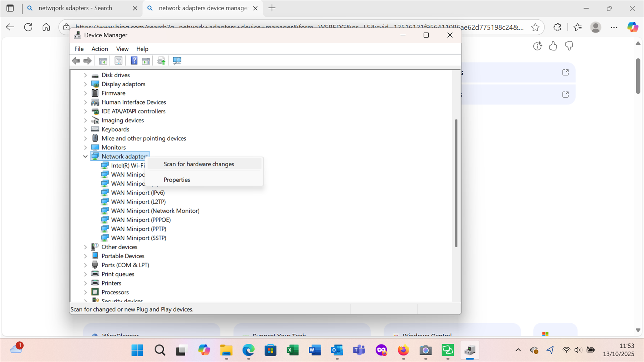The width and height of the screenshot is (644, 362).
Task: Expand the Other devices tree node
Action: click(85, 247)
